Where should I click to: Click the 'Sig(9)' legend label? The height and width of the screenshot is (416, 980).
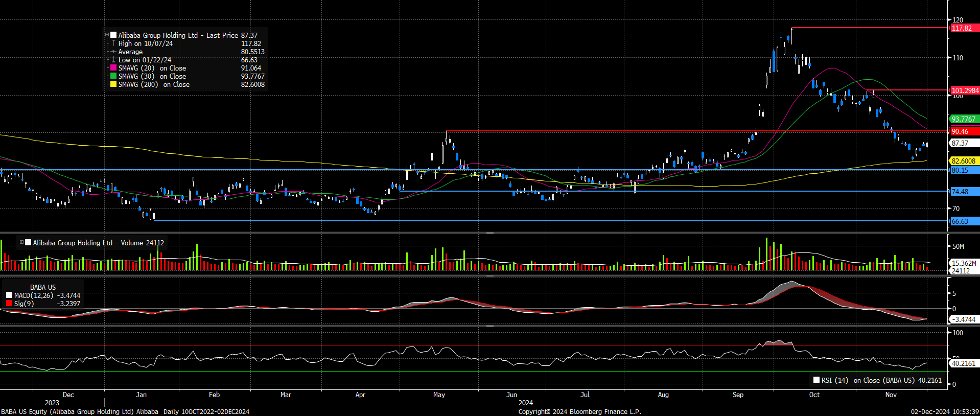[24, 304]
